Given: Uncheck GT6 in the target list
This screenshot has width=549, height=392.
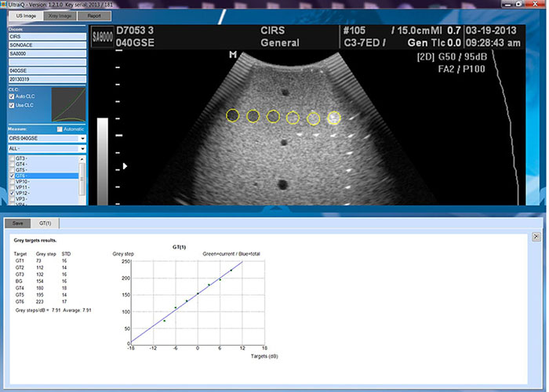Looking at the screenshot, I should 12,176.
